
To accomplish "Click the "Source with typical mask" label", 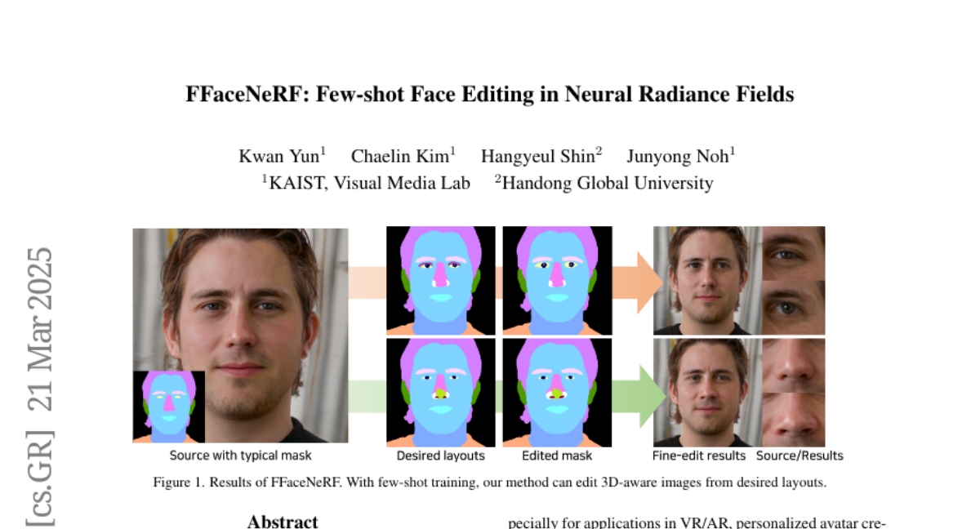I will 240,456.
